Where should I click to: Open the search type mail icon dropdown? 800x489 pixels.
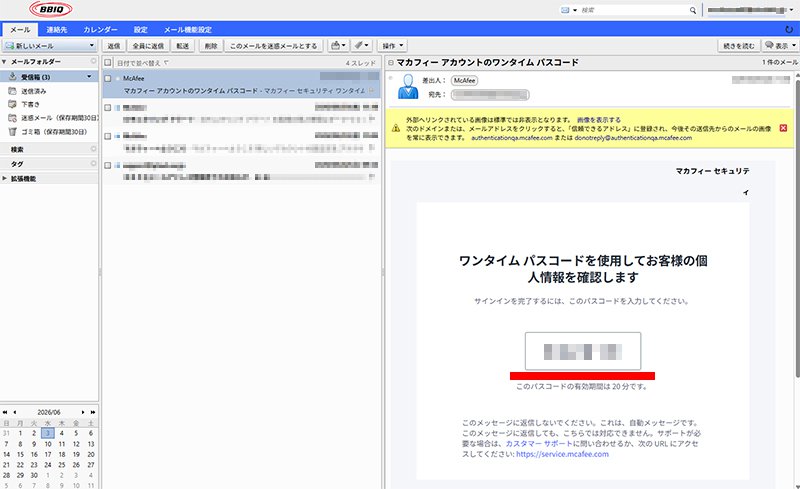568,10
